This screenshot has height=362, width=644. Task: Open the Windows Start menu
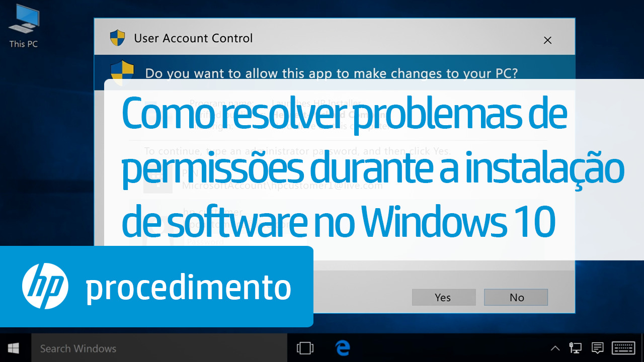tap(14, 348)
